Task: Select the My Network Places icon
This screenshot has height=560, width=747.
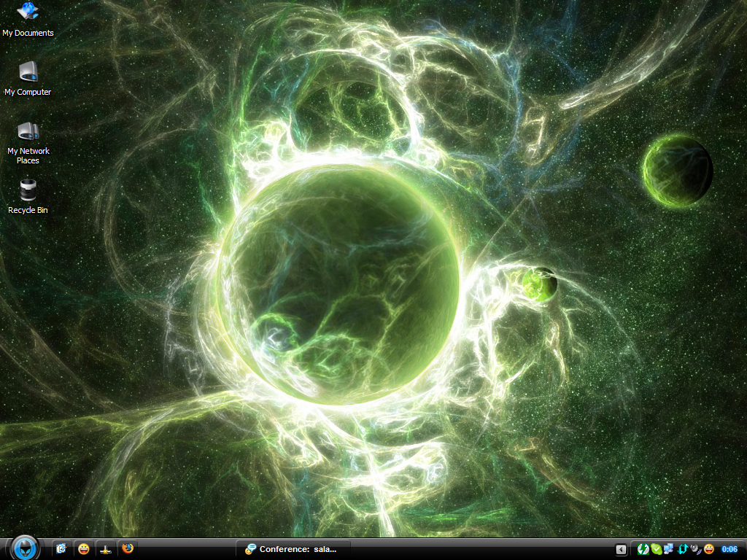Action: pyautogui.click(x=28, y=143)
